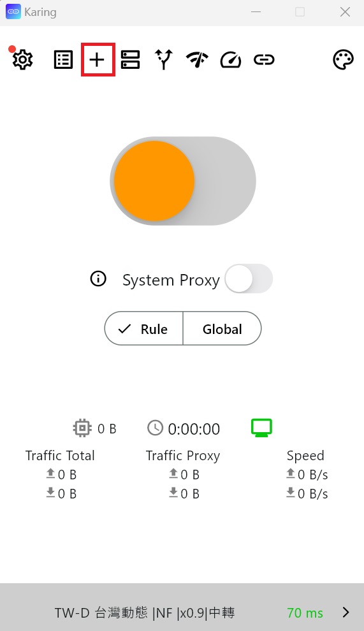Turn on the large orange connection switch
The image size is (364, 631).
183,180
